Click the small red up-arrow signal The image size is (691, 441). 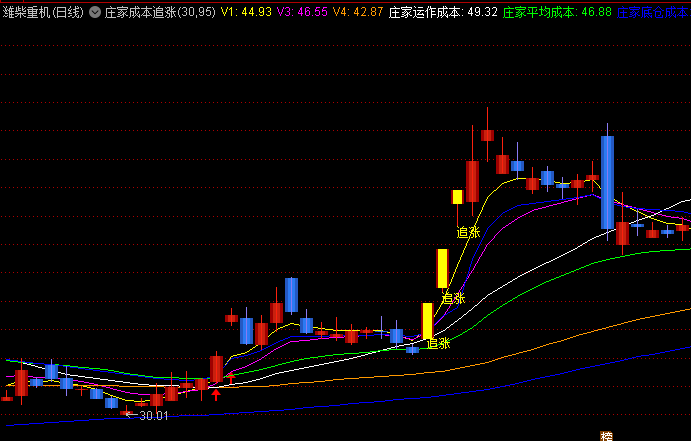click(231, 378)
